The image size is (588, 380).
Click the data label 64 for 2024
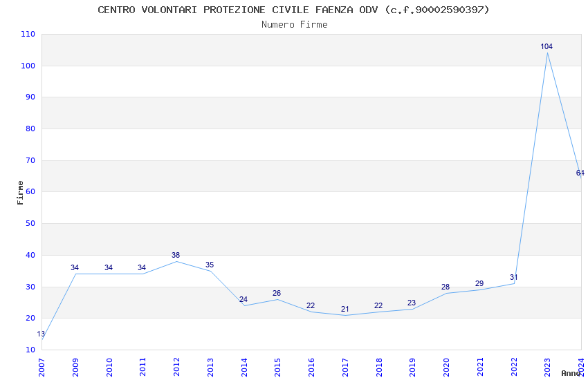580,173
